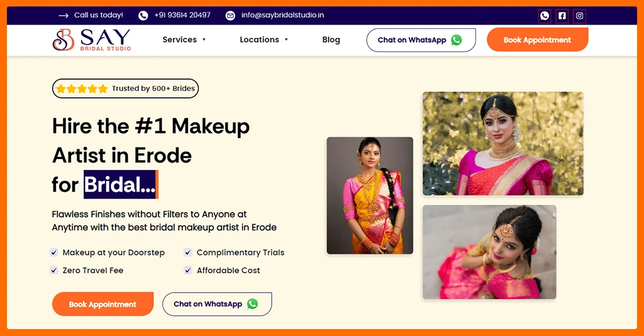This screenshot has height=336, width=644.
Task: Expand the Locations dropdown menu
Action: [x=264, y=40]
